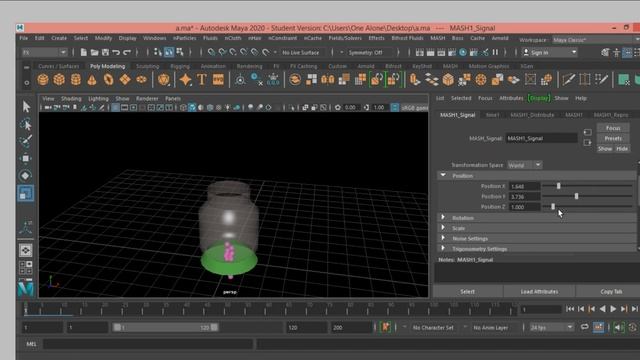Collapse the Position section
Viewport: 640px width, 360px height.
[x=443, y=175]
